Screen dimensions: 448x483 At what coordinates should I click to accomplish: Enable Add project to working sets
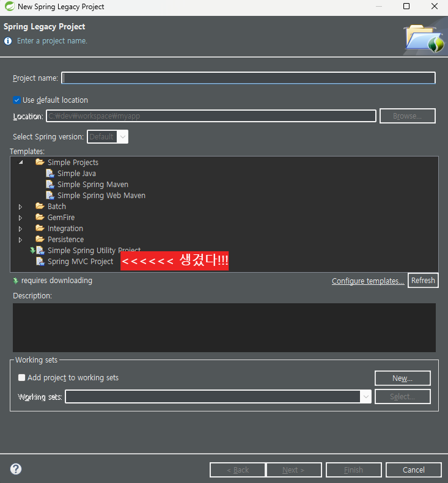pos(21,378)
